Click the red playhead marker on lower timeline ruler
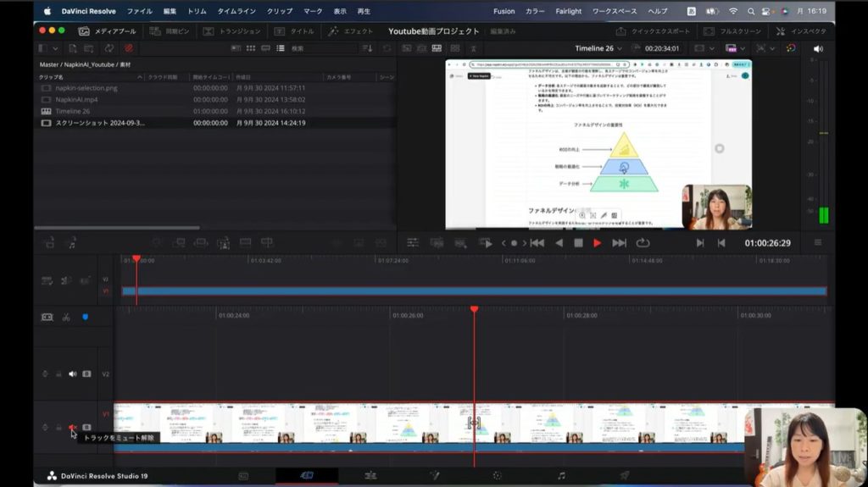Screen dimensions: 868x487 474,310
